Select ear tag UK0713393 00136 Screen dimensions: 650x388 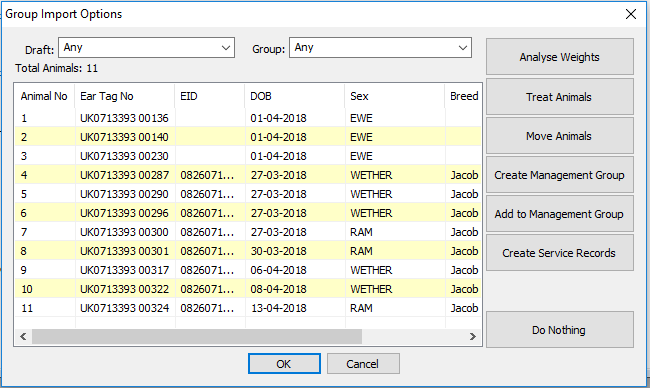coord(124,118)
